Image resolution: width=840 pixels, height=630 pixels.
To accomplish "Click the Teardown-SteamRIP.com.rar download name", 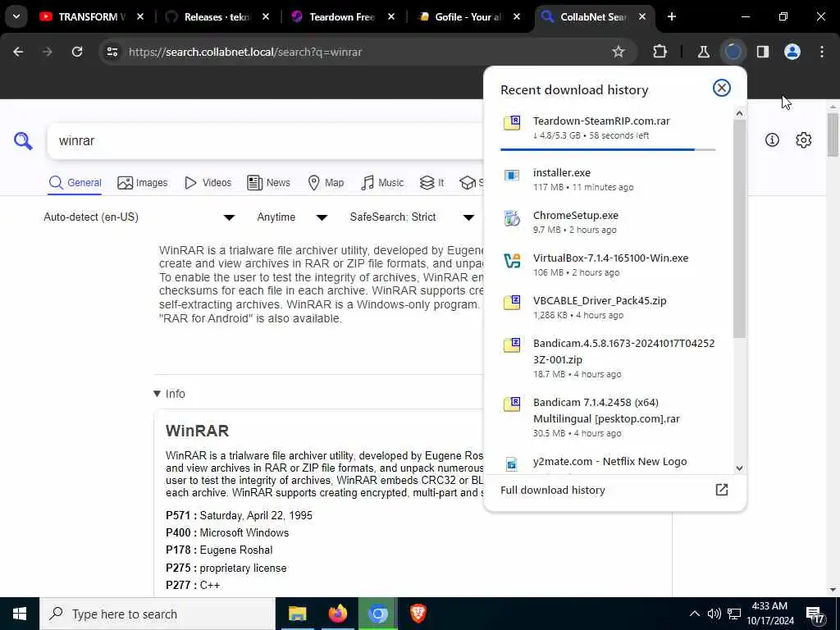I will click(601, 121).
